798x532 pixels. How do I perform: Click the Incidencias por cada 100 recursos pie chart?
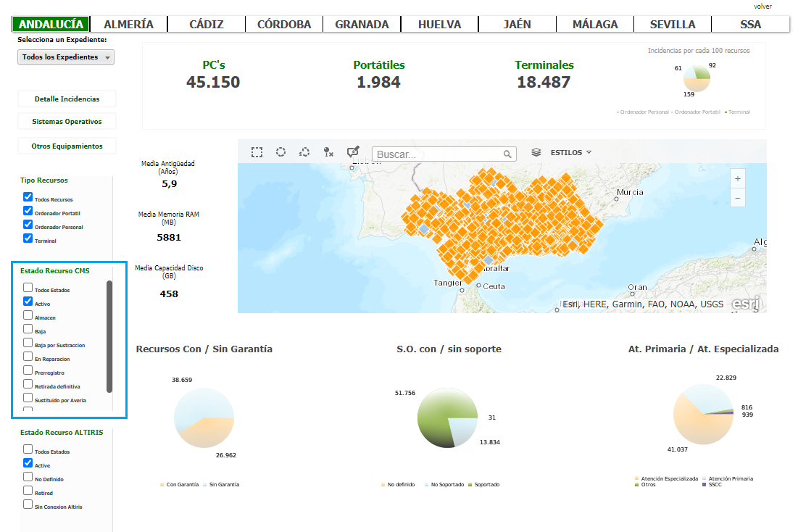pos(697,78)
